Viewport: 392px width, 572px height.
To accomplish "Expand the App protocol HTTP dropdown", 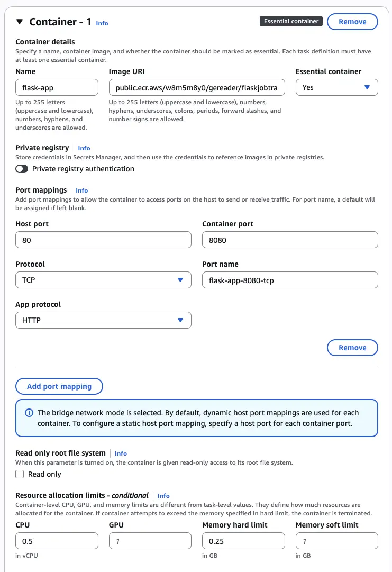I will tap(103, 320).
